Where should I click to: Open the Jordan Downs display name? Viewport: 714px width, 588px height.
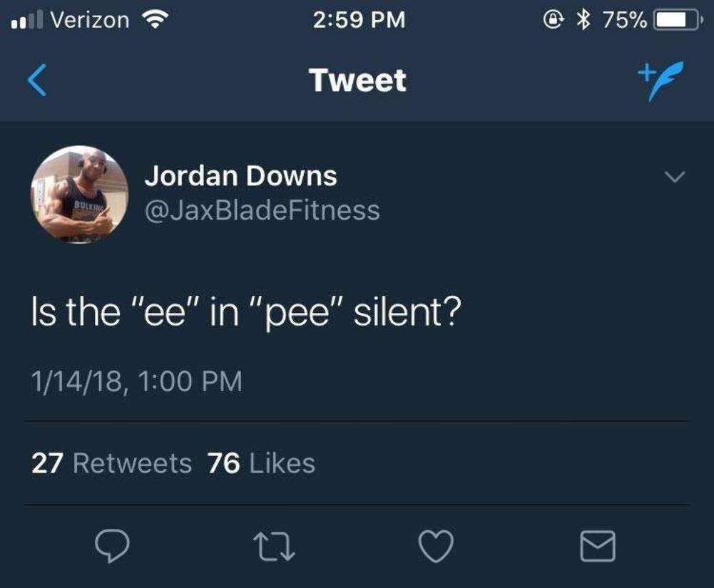coord(240,176)
